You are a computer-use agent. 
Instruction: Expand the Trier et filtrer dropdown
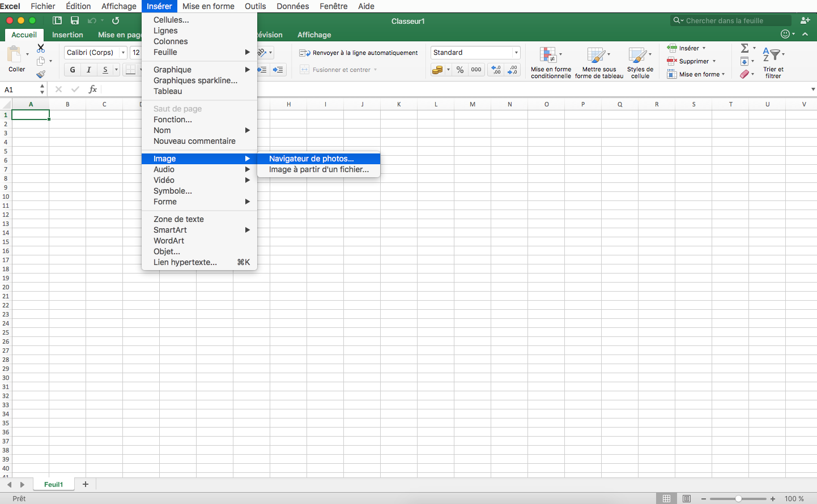[x=773, y=62]
